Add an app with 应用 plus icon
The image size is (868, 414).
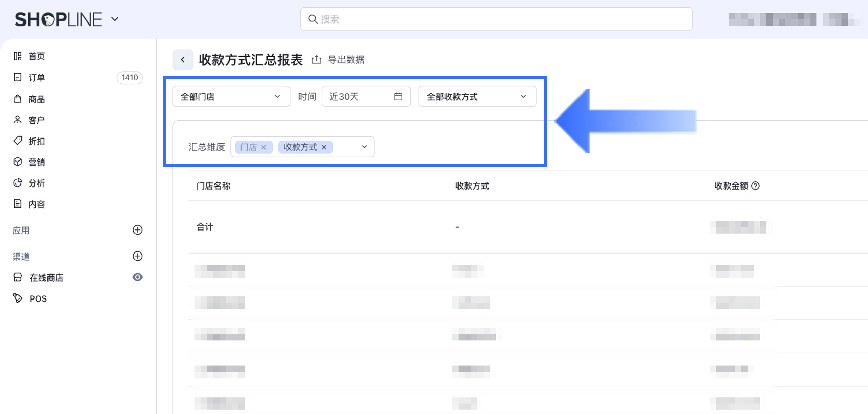pos(137,230)
